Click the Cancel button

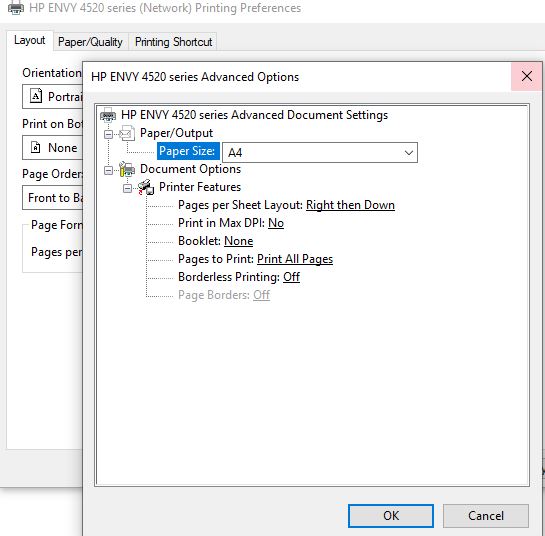point(486,515)
